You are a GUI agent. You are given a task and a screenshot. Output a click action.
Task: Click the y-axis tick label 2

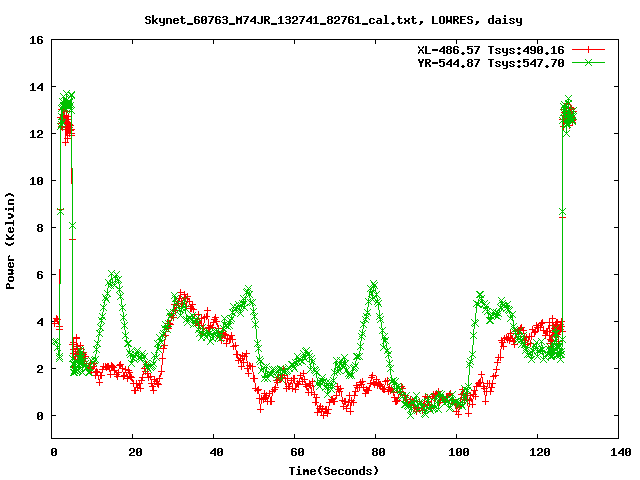[40, 369]
